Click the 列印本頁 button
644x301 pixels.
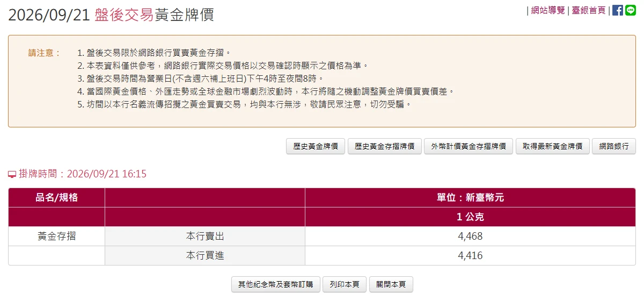point(345,284)
